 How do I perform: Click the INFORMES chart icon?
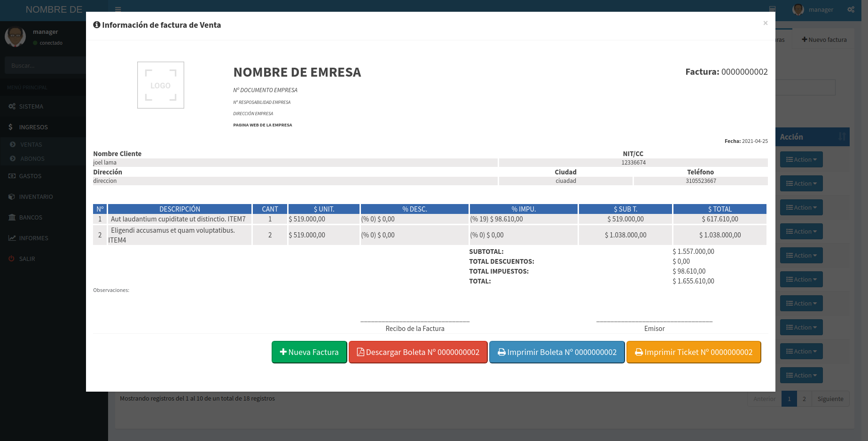tap(12, 238)
